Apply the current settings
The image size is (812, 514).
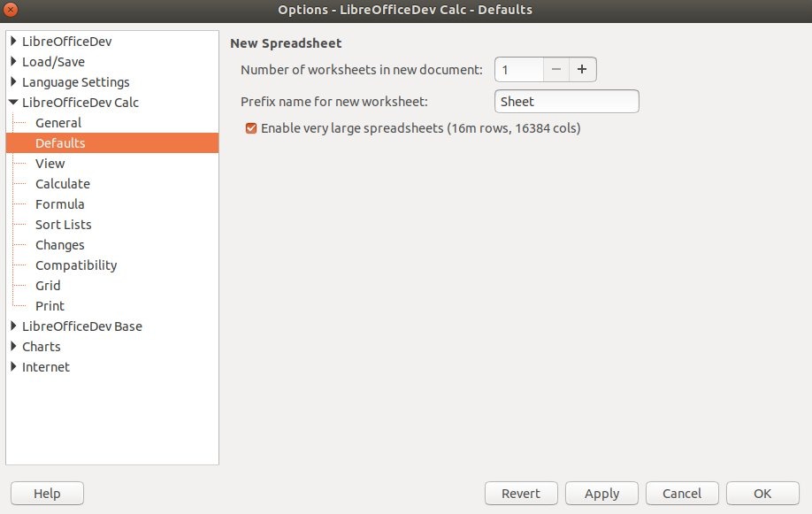point(601,494)
